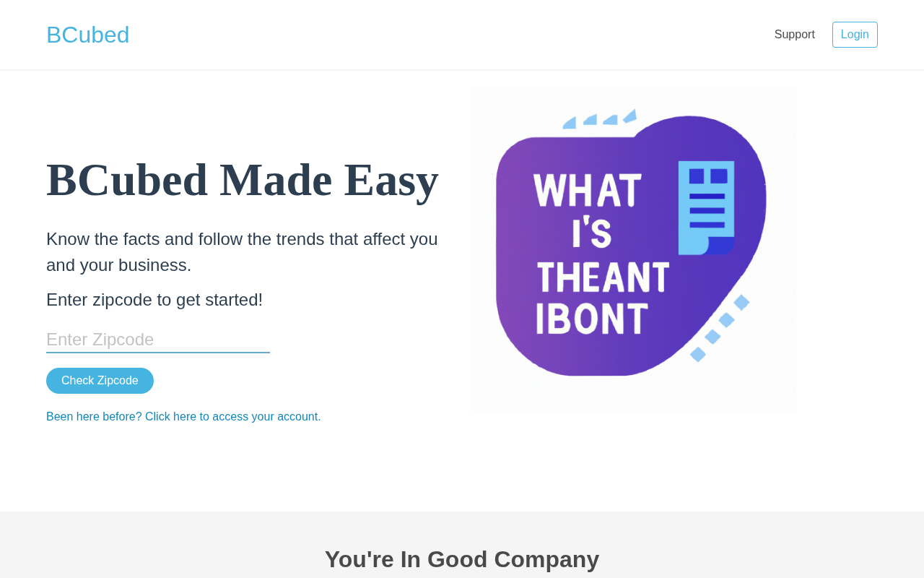Image resolution: width=924 pixels, height=578 pixels.
Task: Click the Login button
Action: point(855,35)
